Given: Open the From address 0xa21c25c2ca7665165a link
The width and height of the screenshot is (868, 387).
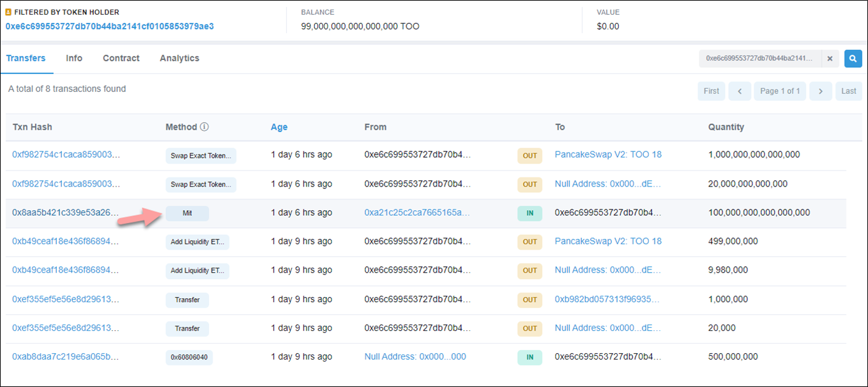Looking at the screenshot, I should click(417, 213).
